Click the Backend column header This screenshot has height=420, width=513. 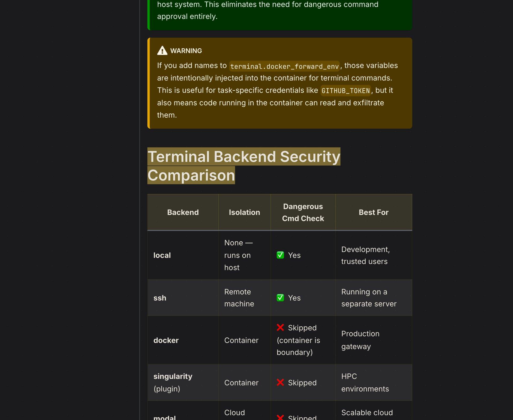click(183, 212)
